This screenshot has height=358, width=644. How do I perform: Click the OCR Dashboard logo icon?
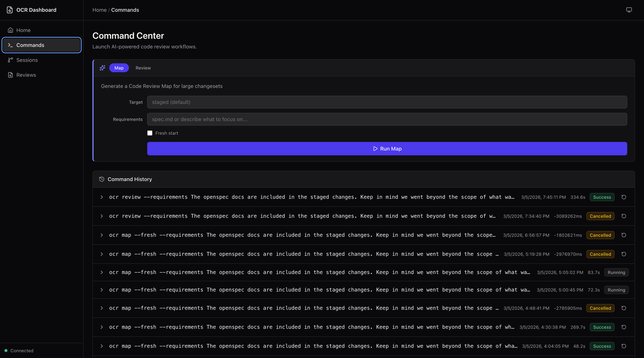click(10, 10)
